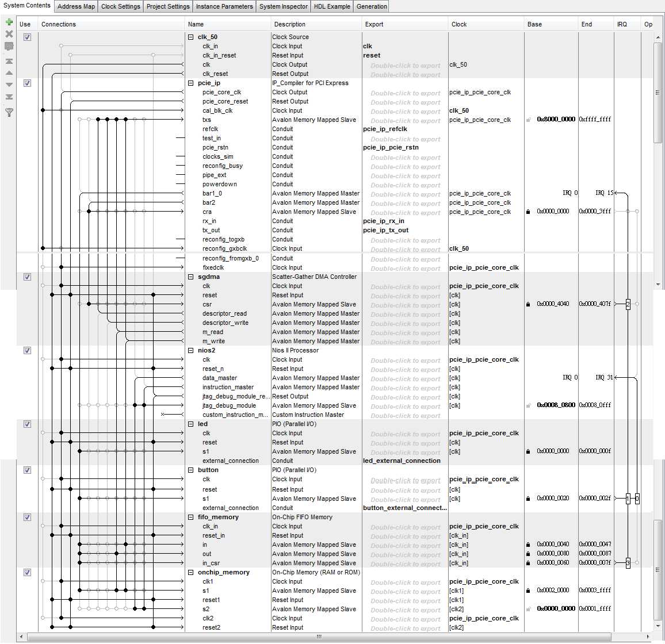Collapse the led component
The image size is (665, 644).
(x=191, y=424)
